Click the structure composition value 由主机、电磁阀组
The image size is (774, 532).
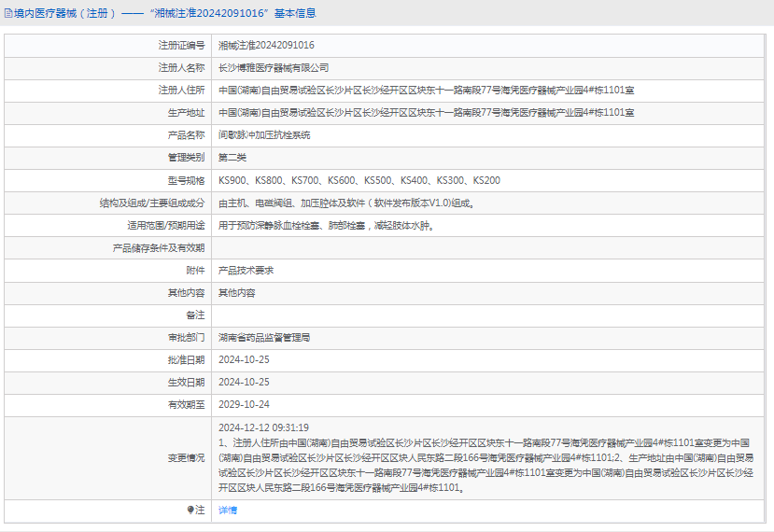(x=347, y=203)
